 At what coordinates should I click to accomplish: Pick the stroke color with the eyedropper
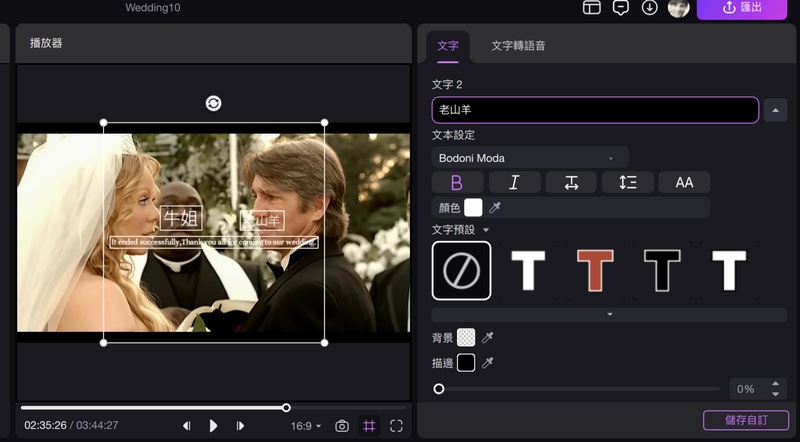click(x=488, y=363)
